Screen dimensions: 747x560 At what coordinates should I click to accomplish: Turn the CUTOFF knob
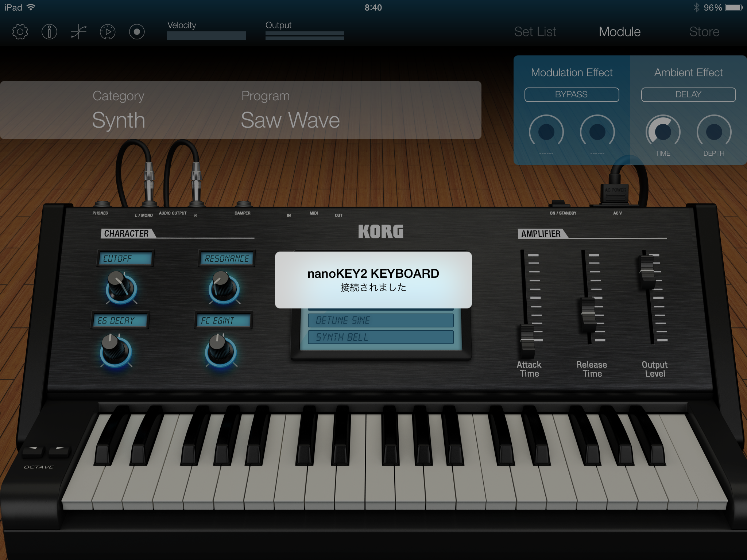coord(121,288)
